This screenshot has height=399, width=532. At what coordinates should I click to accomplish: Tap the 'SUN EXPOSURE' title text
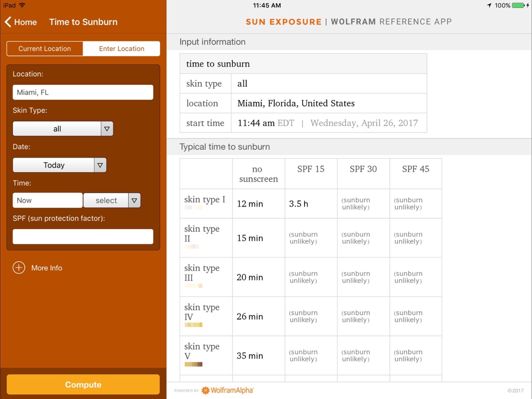[x=284, y=22]
